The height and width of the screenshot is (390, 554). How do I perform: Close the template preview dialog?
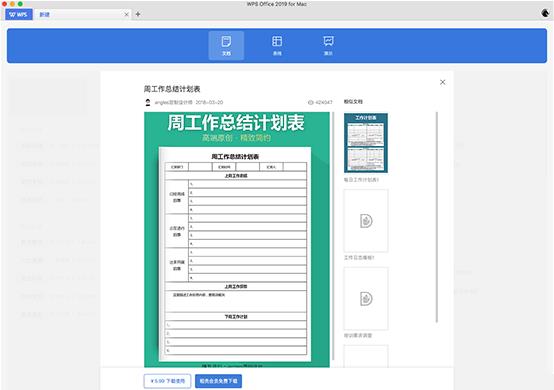442,82
